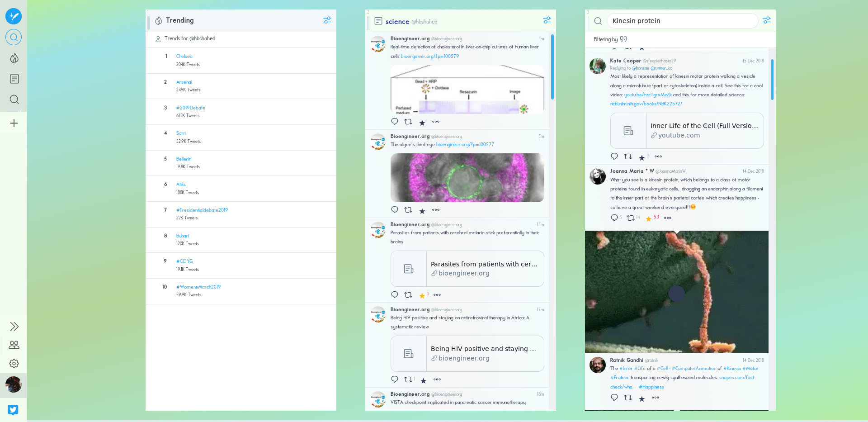Image resolution: width=868 pixels, height=422 pixels.
Task: Open the Inner Life of the Cell card
Action: pos(687,131)
